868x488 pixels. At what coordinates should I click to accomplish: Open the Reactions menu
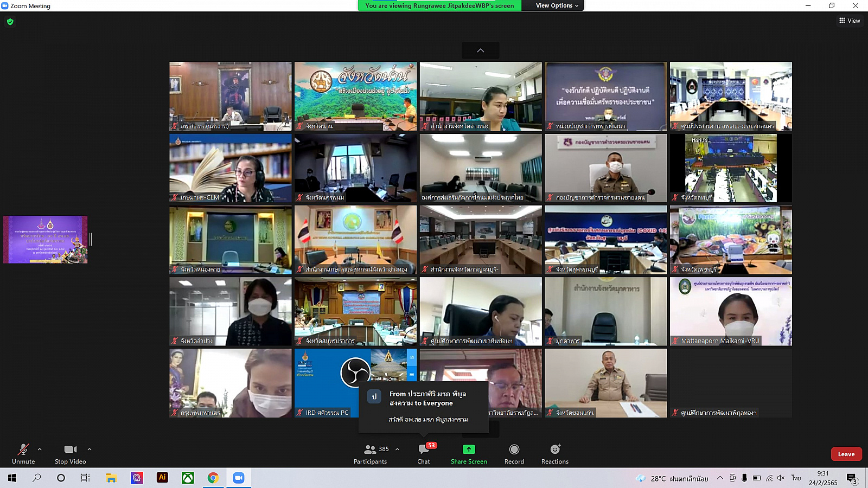coord(554,450)
